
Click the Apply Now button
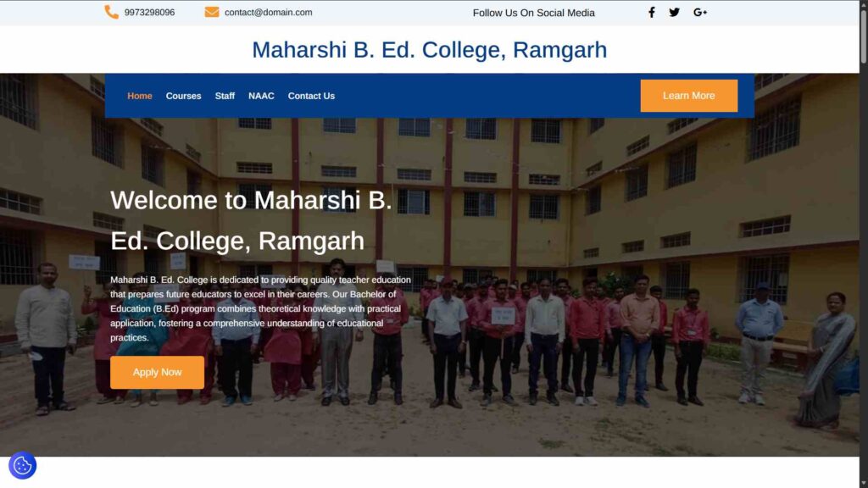tap(157, 373)
